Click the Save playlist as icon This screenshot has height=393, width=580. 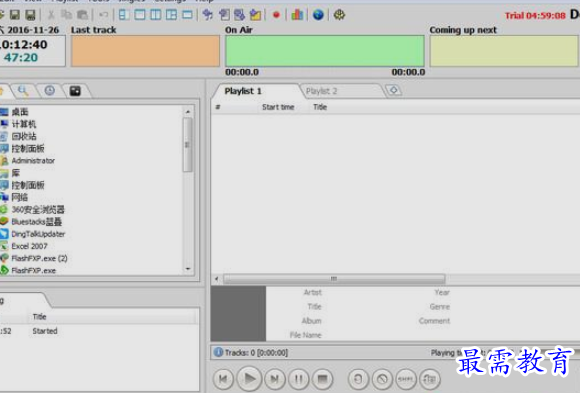pyautogui.click(x=30, y=15)
